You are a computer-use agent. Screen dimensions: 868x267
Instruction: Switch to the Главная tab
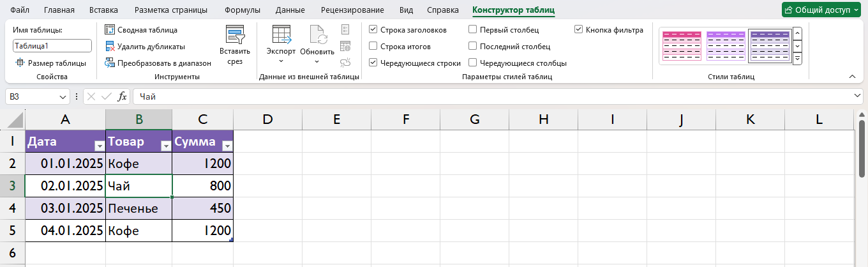pos(59,10)
